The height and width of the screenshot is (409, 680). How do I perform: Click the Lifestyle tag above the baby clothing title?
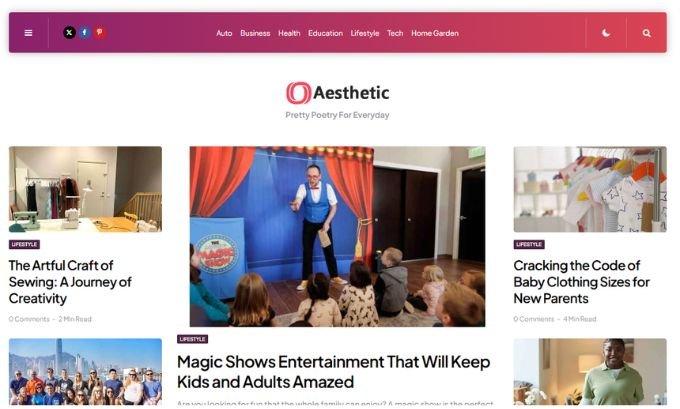(x=529, y=245)
